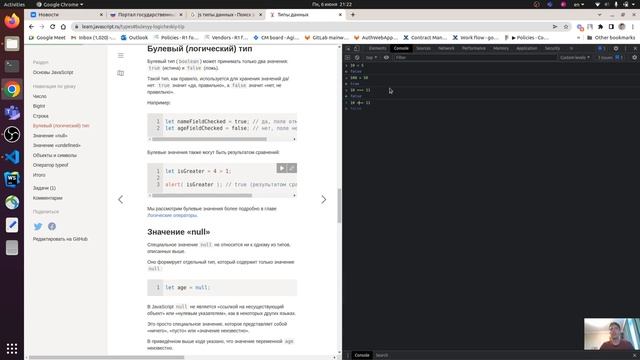
Task: Open the keyboard language indicator
Action: click(x=578, y=4)
